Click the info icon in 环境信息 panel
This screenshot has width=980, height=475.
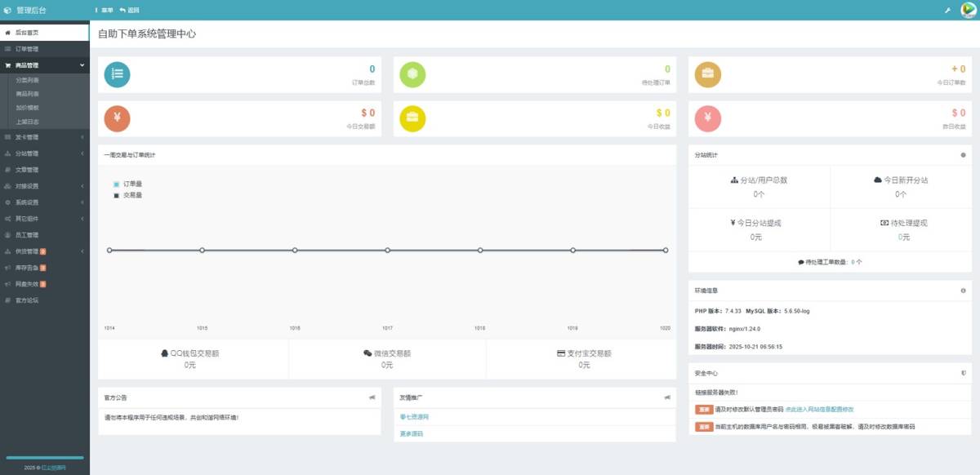point(964,291)
